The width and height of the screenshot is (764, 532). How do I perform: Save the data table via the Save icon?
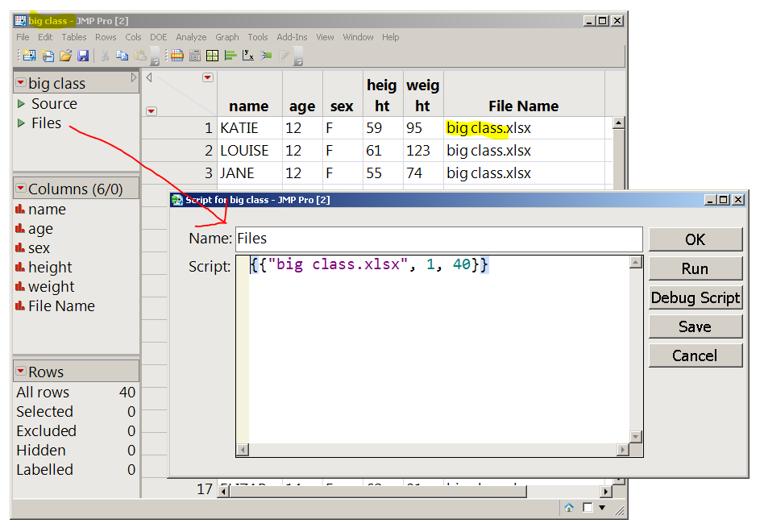(83, 55)
